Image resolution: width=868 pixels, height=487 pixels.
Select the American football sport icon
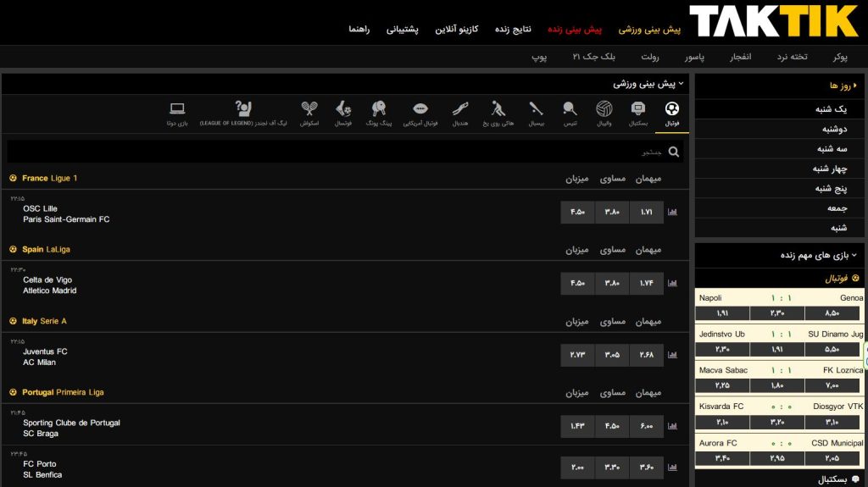point(420,108)
